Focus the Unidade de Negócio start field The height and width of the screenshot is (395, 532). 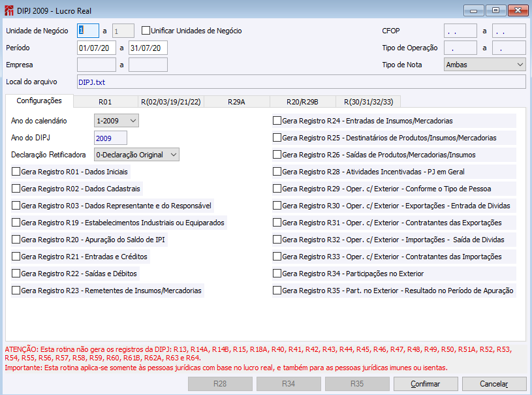(88, 31)
